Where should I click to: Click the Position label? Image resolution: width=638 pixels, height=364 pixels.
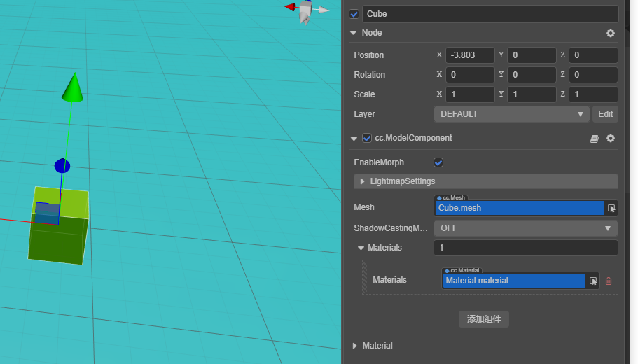pyautogui.click(x=368, y=55)
